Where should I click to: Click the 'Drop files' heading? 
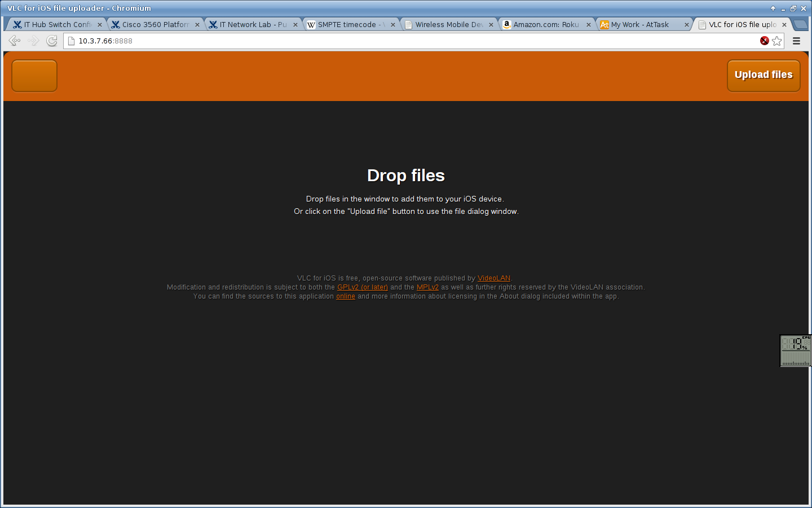(406, 176)
